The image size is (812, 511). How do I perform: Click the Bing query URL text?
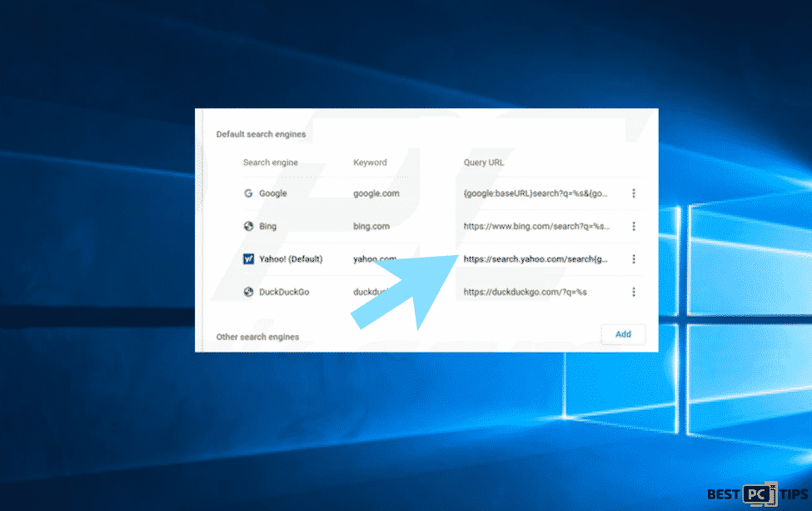pos(536,226)
